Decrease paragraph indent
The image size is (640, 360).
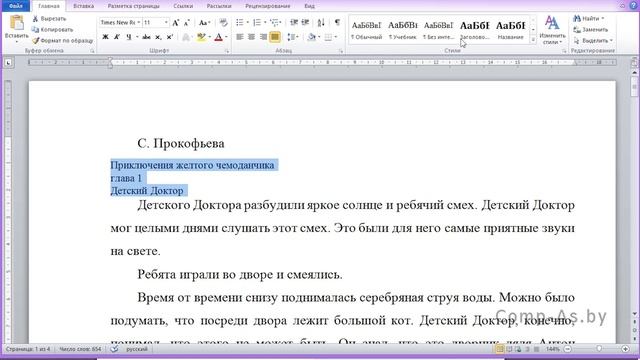coord(294,22)
